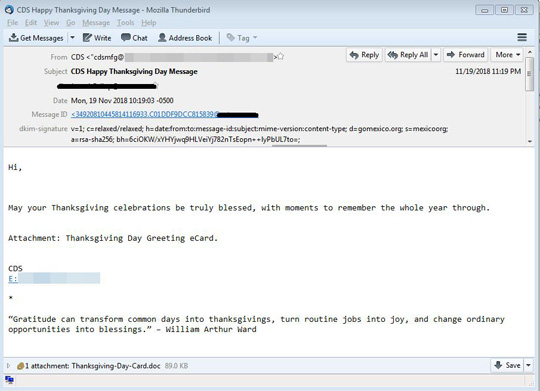This screenshot has width=540, height=391.
Task: Open the More actions dropdown
Action: pos(508,55)
